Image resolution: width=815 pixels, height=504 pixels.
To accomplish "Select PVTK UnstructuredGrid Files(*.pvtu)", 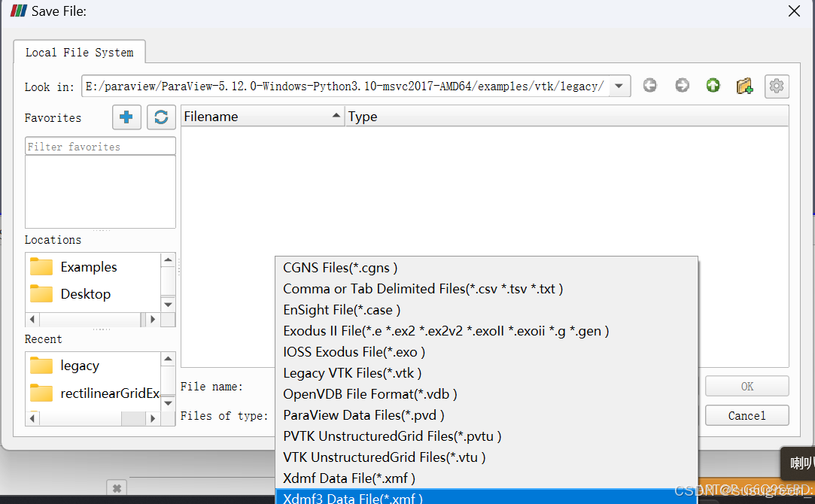I will [x=486, y=436].
